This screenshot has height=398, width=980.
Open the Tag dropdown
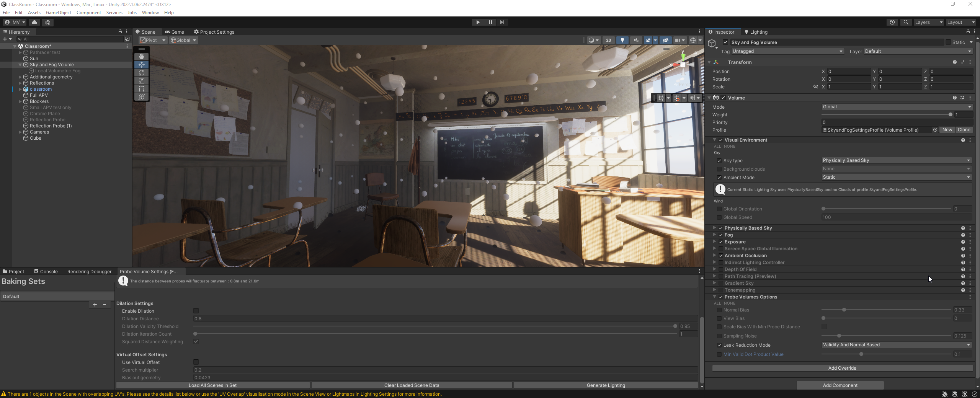click(788, 51)
